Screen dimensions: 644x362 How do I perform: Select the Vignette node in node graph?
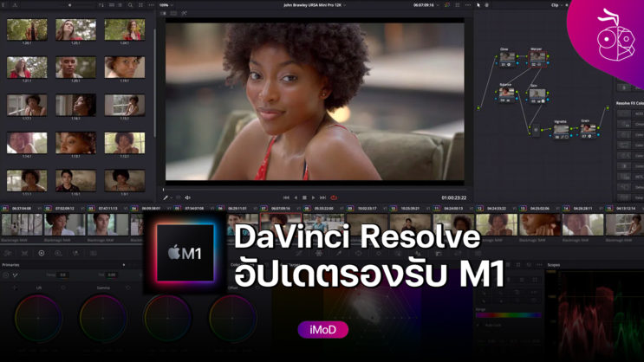(561, 130)
